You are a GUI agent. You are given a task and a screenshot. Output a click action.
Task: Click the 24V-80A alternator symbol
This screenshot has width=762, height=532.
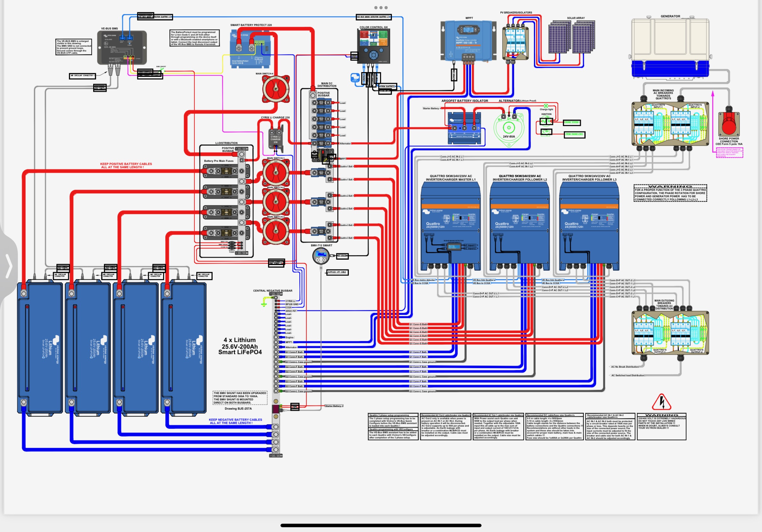pyautogui.click(x=509, y=128)
